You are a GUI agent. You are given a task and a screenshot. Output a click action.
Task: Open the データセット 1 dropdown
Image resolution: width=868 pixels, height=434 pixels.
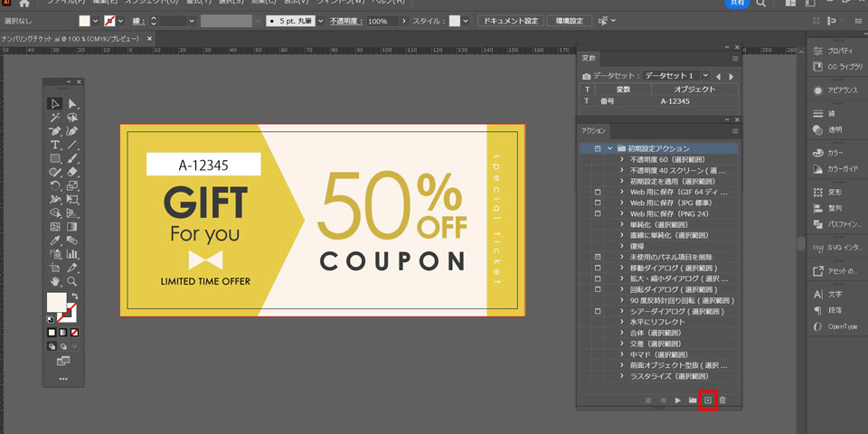(x=703, y=76)
